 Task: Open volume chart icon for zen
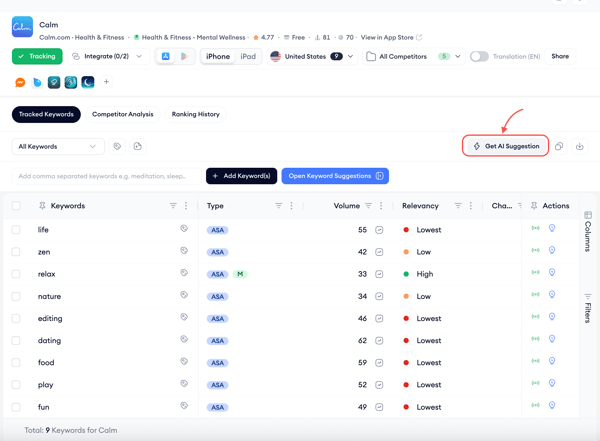point(379,252)
